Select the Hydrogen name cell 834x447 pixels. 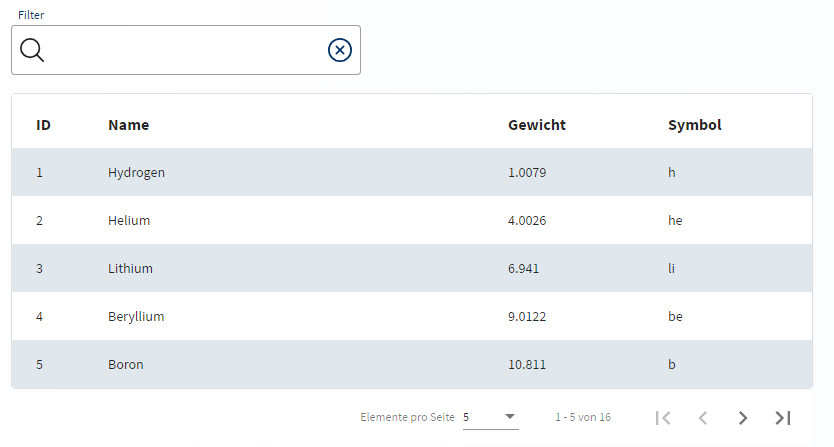(136, 173)
